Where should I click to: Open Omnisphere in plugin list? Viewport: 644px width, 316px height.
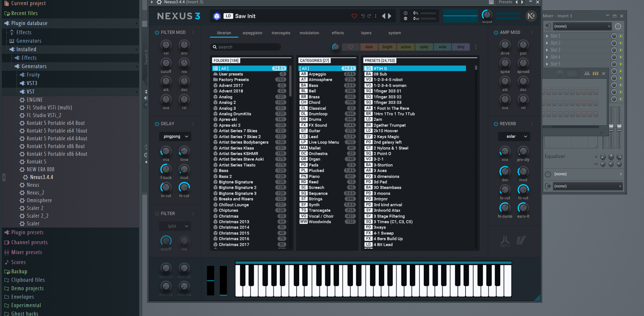(39, 200)
